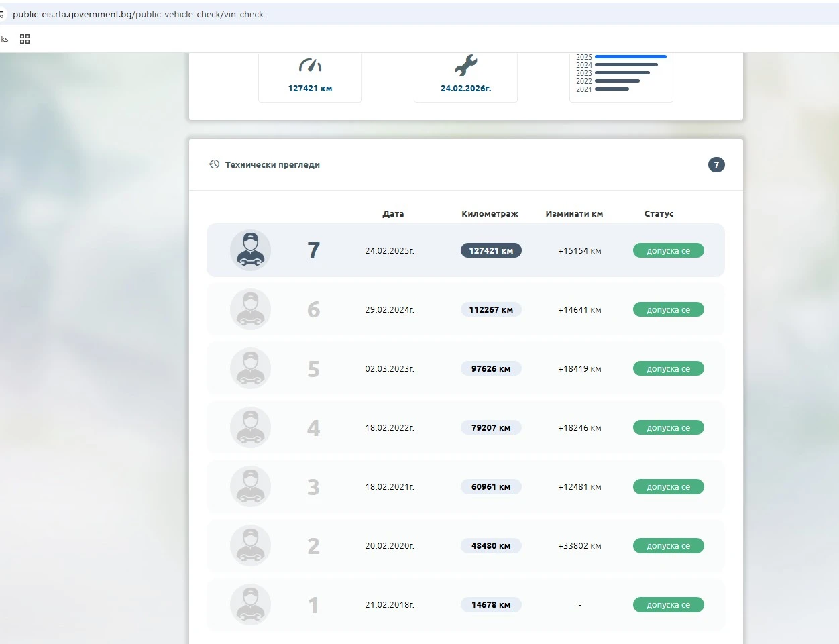Viewport: 839px width, 644px height.
Task: Click the Статус column header
Action: pos(659,213)
